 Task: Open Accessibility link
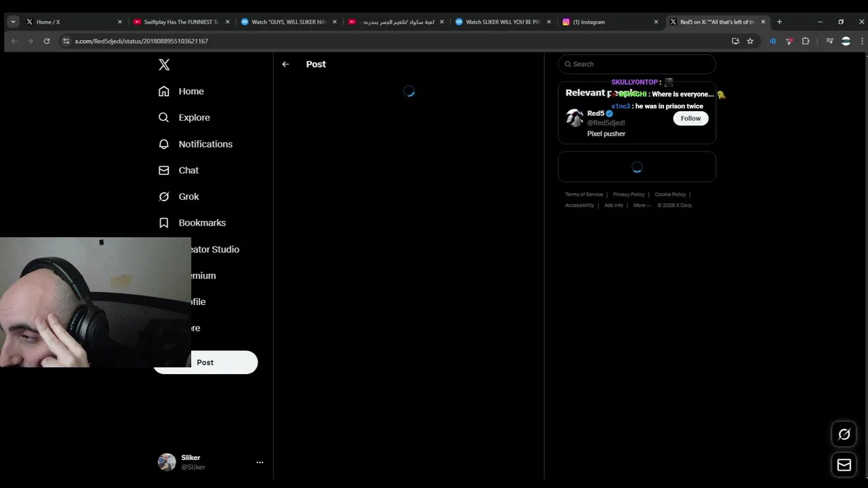tap(579, 205)
